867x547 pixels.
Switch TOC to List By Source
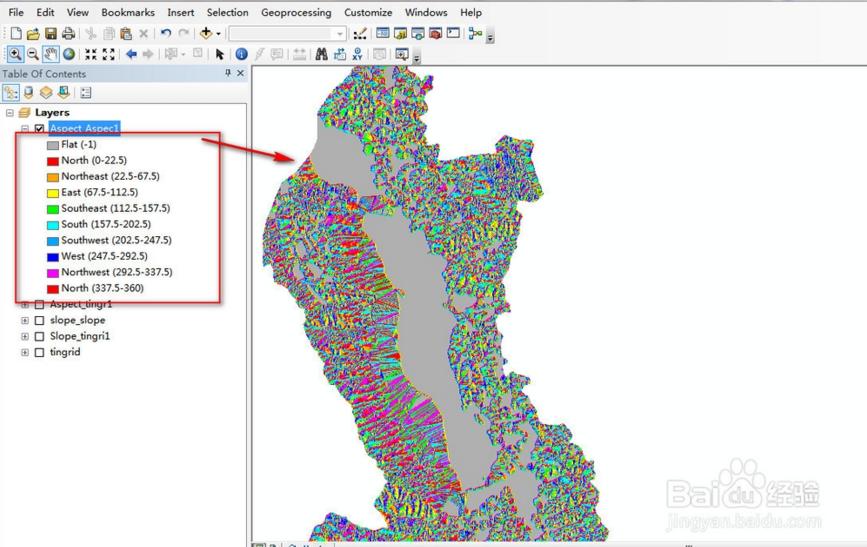click(x=28, y=92)
